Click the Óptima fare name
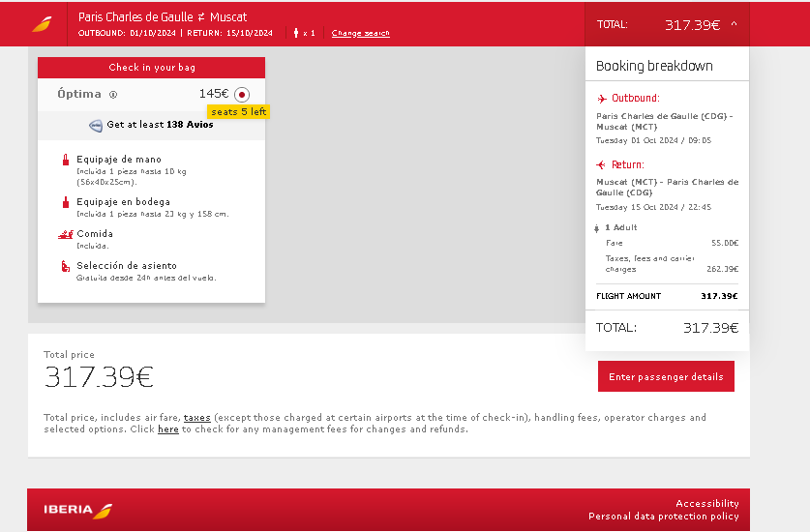810x532 pixels. pos(79,94)
